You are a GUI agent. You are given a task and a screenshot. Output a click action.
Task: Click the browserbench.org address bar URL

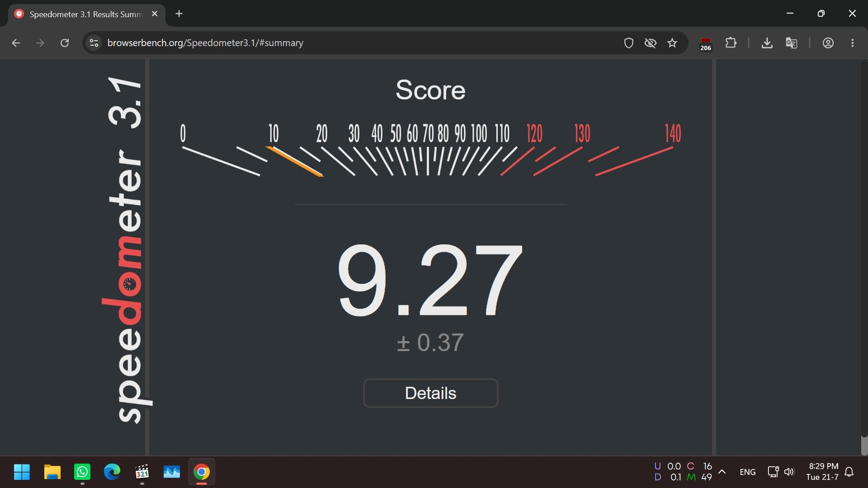click(205, 43)
